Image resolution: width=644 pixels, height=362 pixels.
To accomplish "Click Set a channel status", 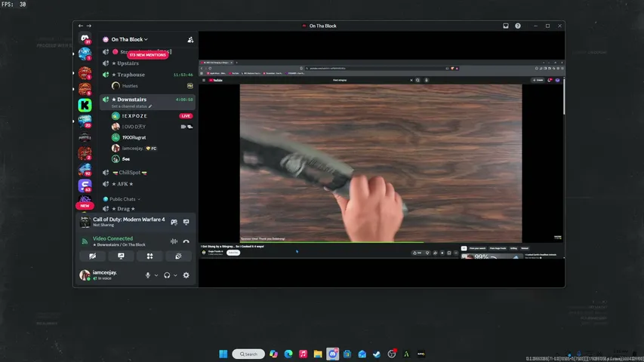I will [x=129, y=106].
